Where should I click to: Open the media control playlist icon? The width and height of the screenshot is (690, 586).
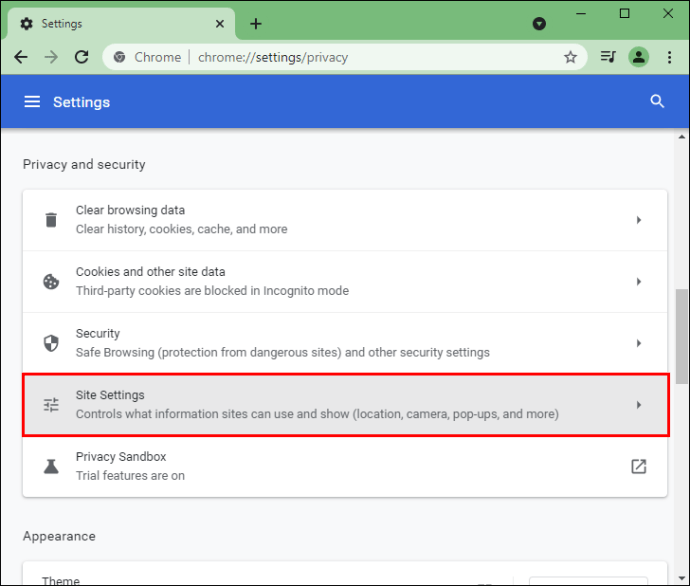608,57
